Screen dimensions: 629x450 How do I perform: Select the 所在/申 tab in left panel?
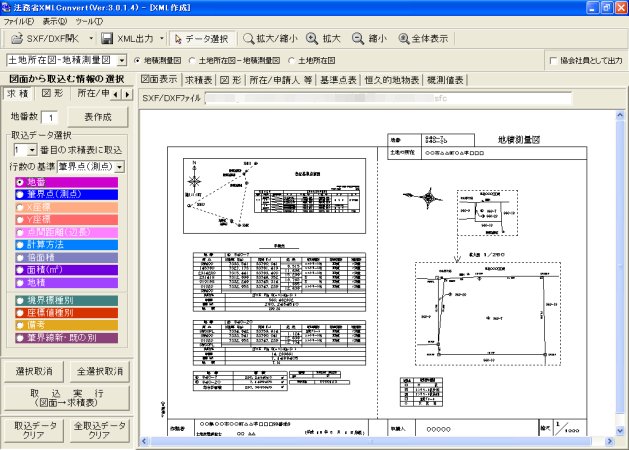pos(93,93)
